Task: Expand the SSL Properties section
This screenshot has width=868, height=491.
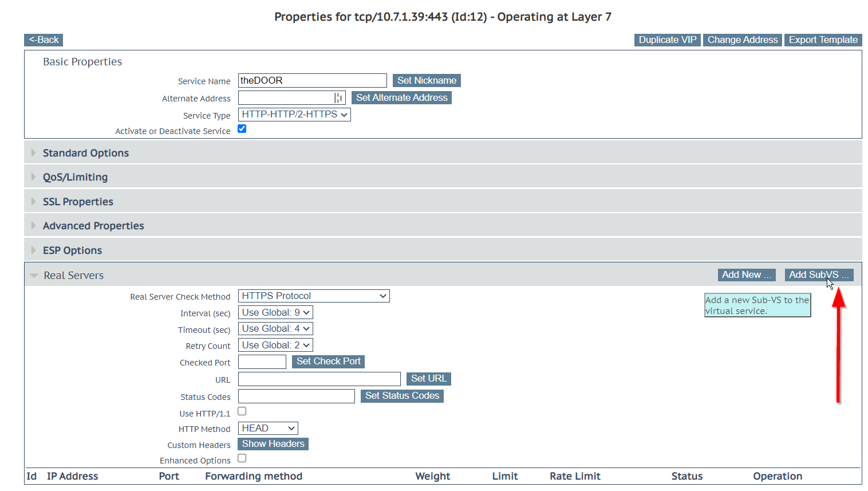Action: 78,202
